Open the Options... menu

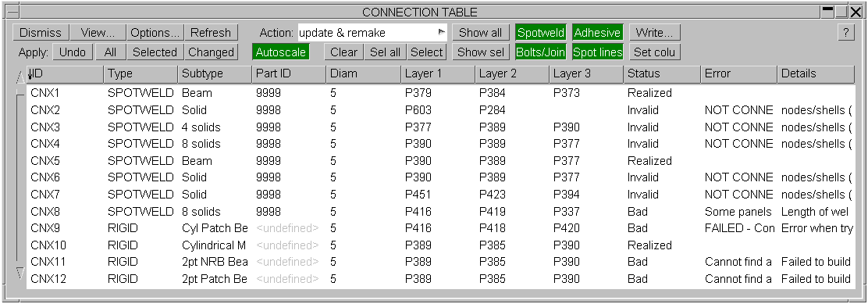(x=155, y=33)
